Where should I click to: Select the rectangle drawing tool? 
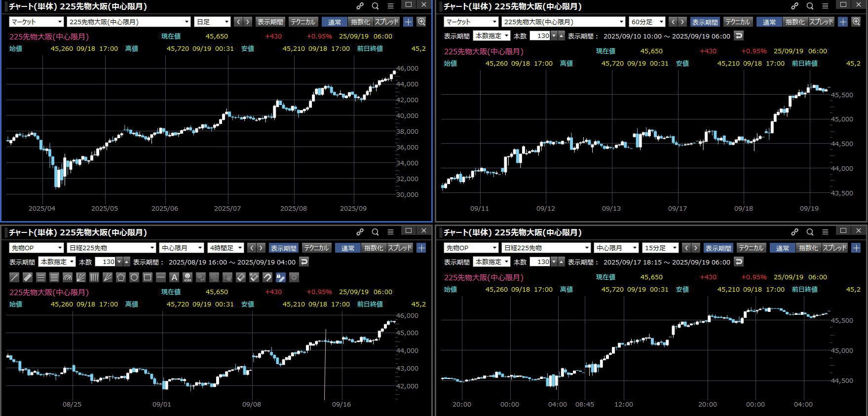(148, 277)
